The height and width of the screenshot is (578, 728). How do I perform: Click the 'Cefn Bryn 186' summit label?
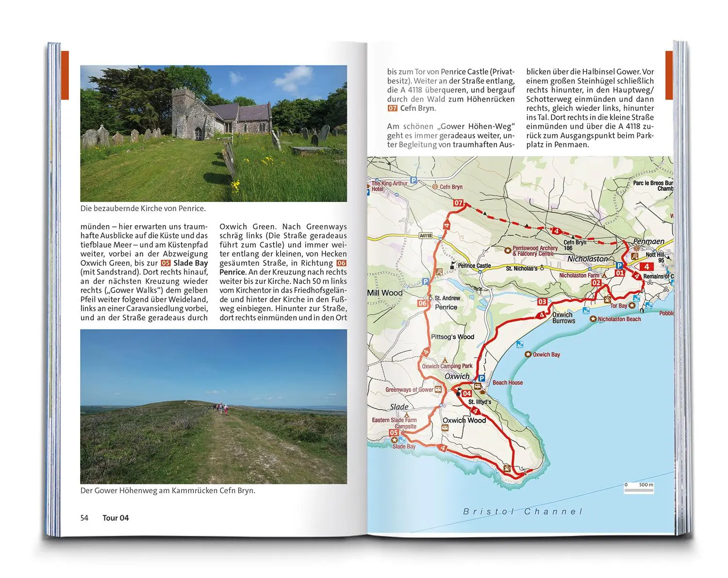click(x=575, y=245)
